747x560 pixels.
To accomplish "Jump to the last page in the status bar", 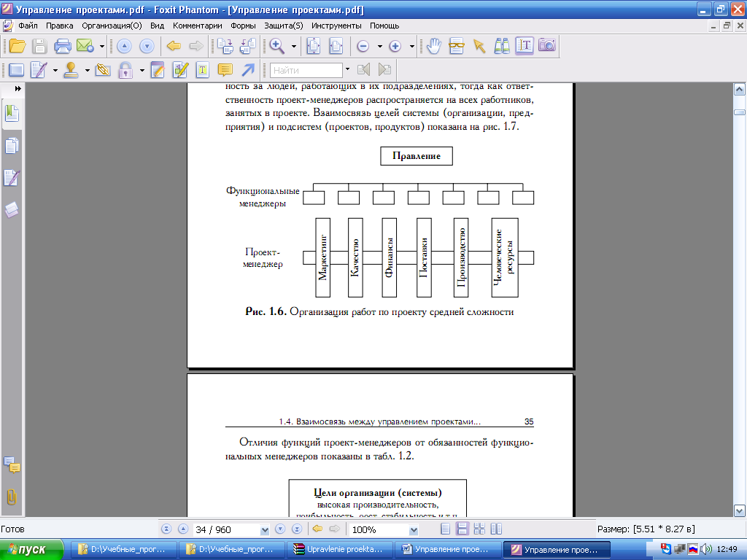I will [297, 529].
